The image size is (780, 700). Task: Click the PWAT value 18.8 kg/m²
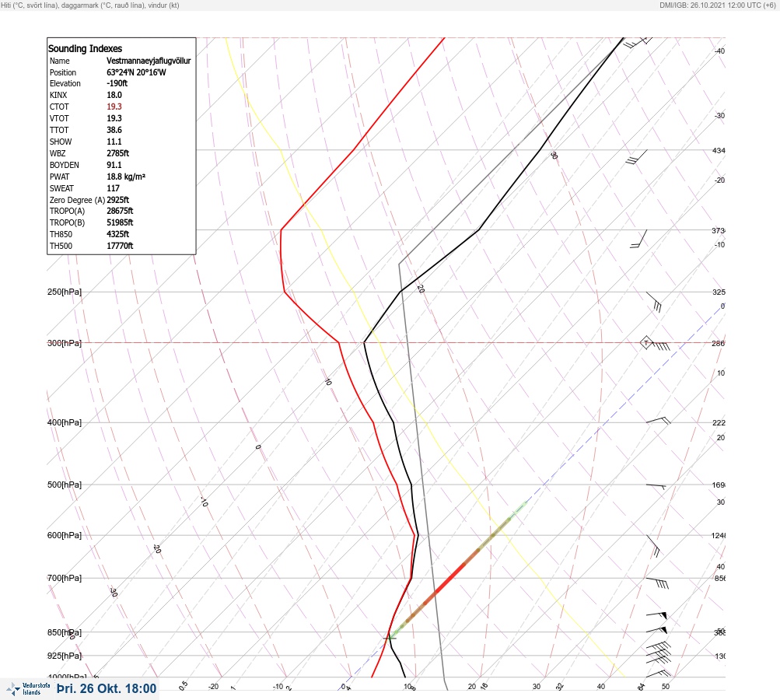126,177
